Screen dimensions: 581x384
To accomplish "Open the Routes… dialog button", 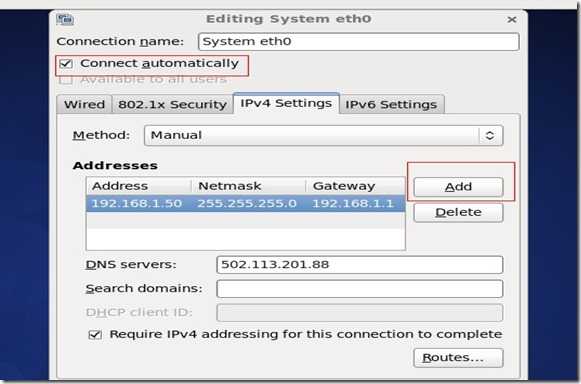I will [x=458, y=358].
